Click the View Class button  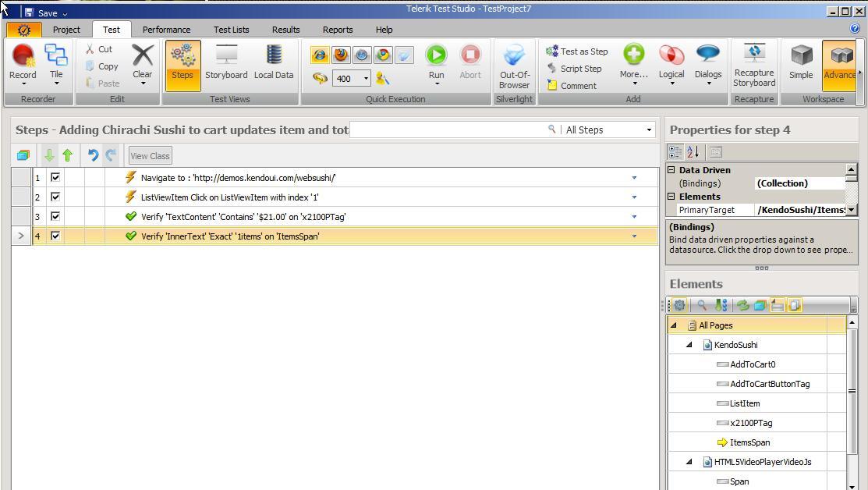pyautogui.click(x=150, y=156)
